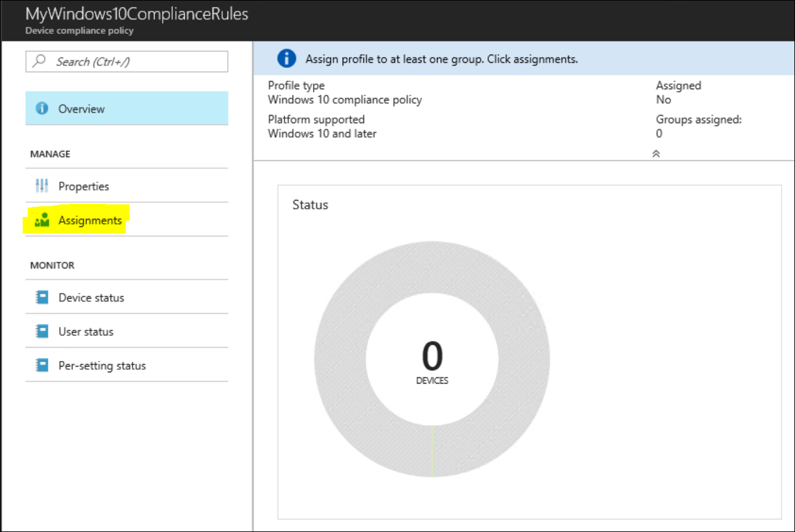The width and height of the screenshot is (795, 532).
Task: Click the Properties sliders icon
Action: click(x=42, y=186)
